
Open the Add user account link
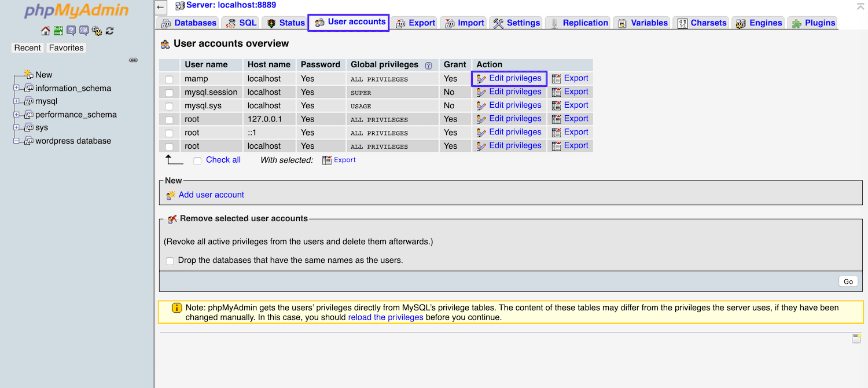pyautogui.click(x=211, y=195)
